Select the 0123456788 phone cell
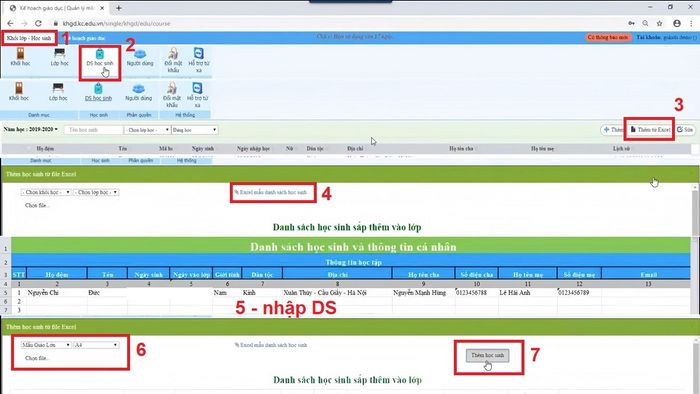Viewport: 700px width, 394px height. point(476,293)
